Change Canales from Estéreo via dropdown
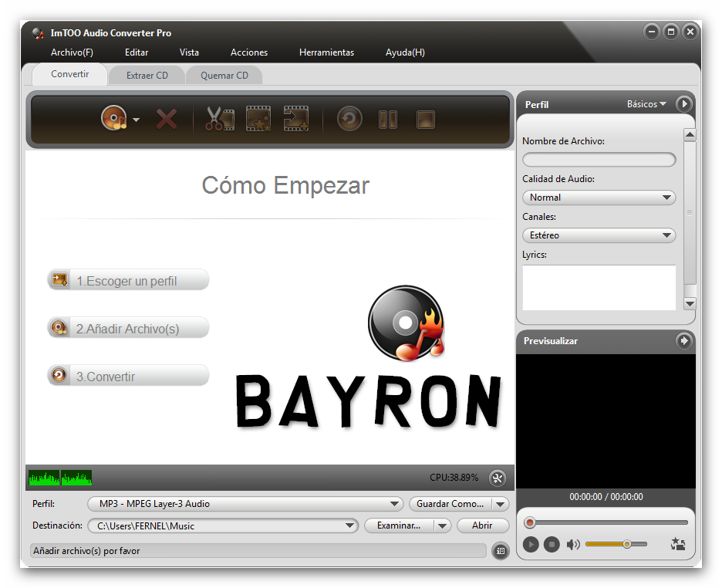The width and height of the screenshot is (722, 588). coord(599,235)
